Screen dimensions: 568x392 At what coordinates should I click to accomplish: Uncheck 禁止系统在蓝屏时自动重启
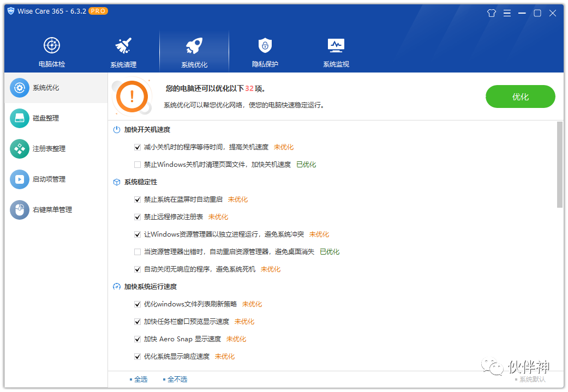tap(137, 199)
